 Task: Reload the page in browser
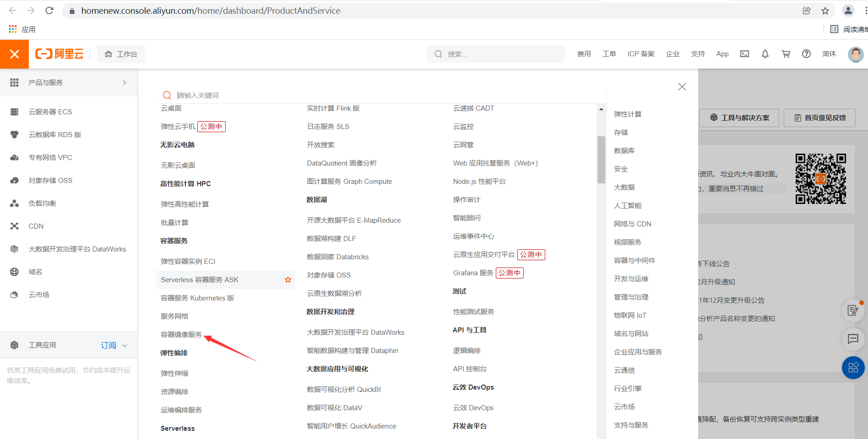coord(49,11)
